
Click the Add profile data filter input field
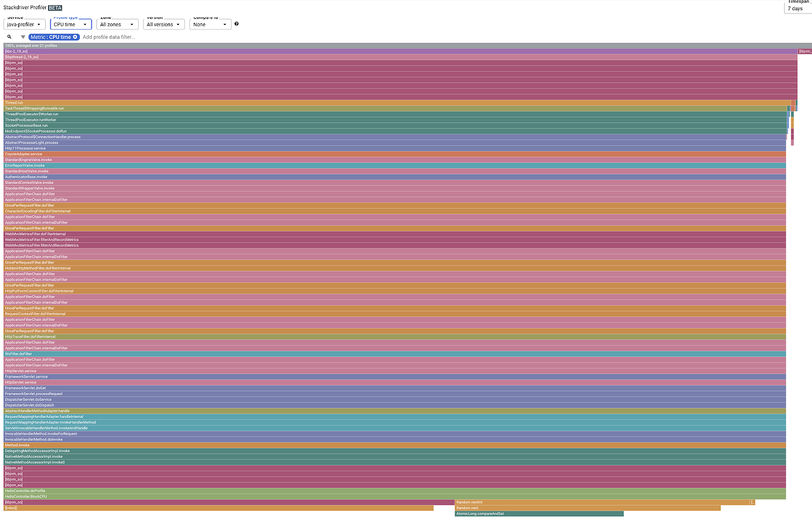coord(116,37)
